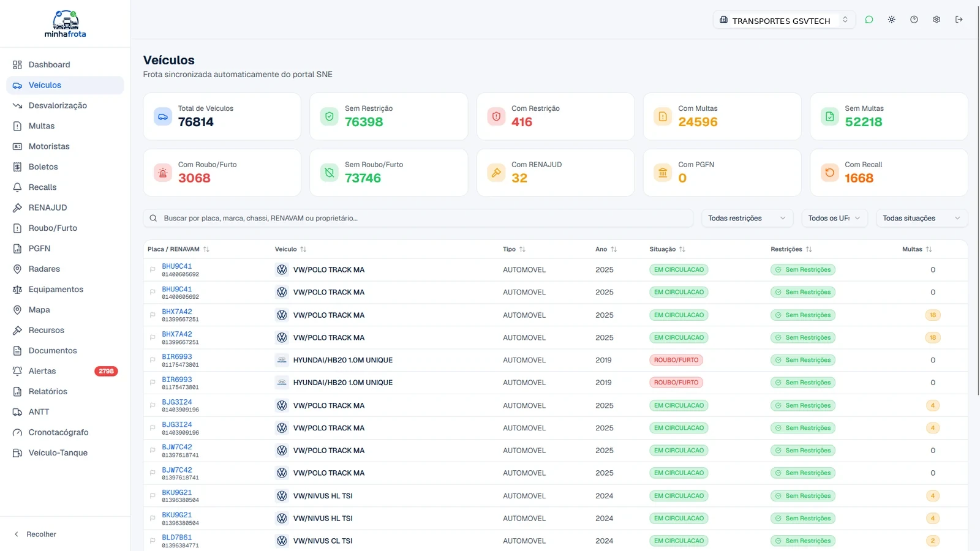Viewport: 980px width, 551px height.
Task: Open first BJW7C42 plate link
Action: pos(176,447)
